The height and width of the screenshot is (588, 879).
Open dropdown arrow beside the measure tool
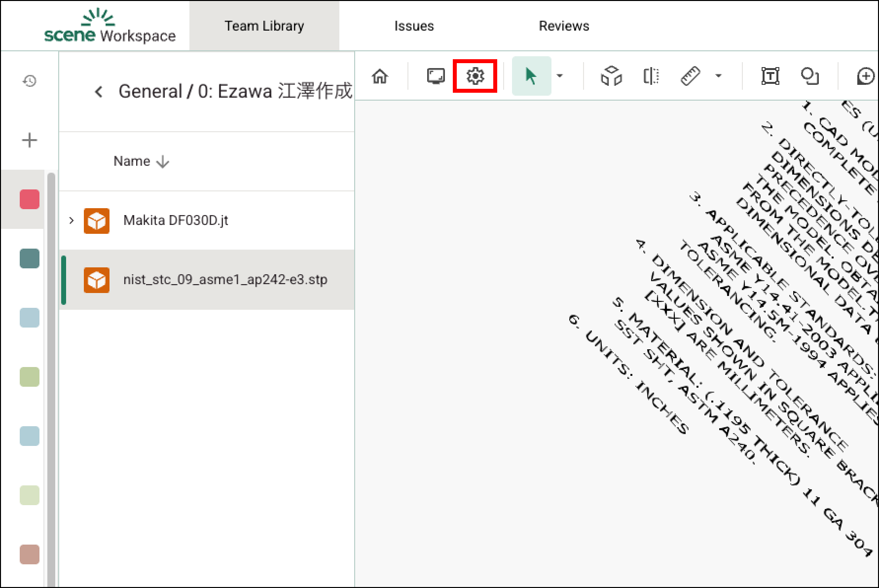click(719, 76)
